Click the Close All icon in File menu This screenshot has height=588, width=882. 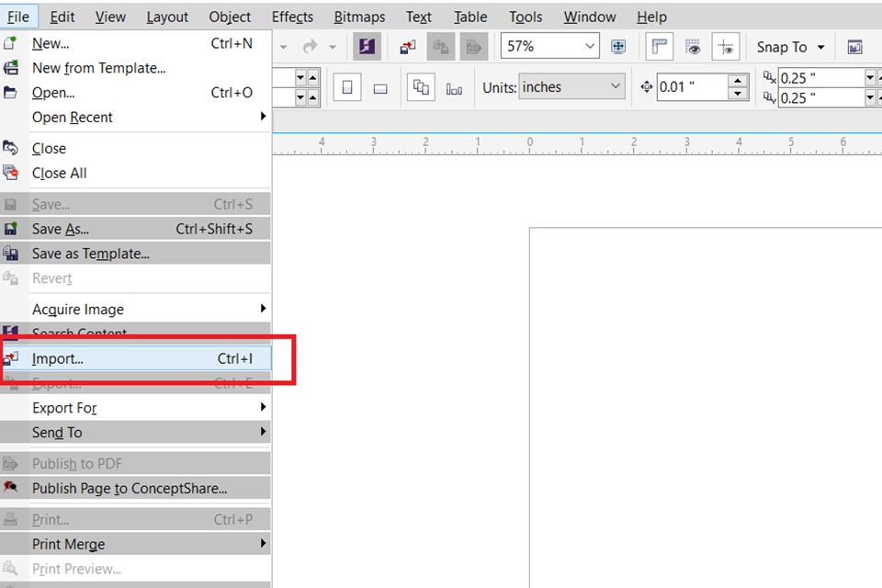11,173
